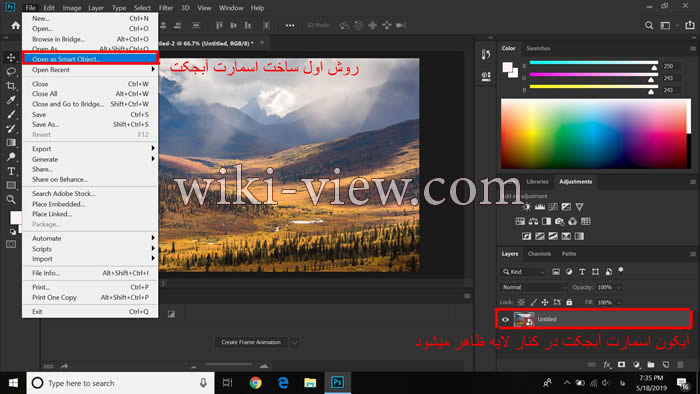Open the Normal blend mode dropdown
This screenshot has height=394, width=700.
[533, 287]
